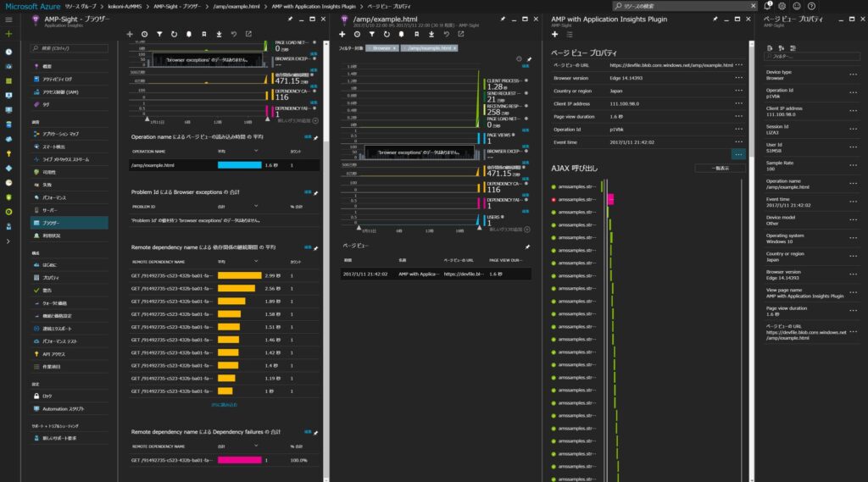Screen dimensions: 868x482
Task: Click the 一覧表示 button in AJAX section
Action: coord(720,169)
